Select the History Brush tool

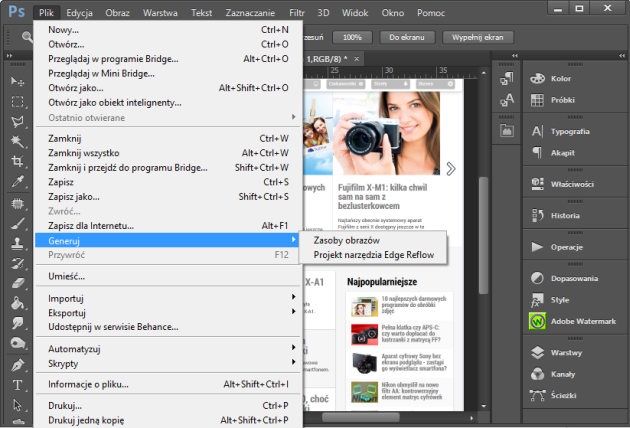coord(17,264)
